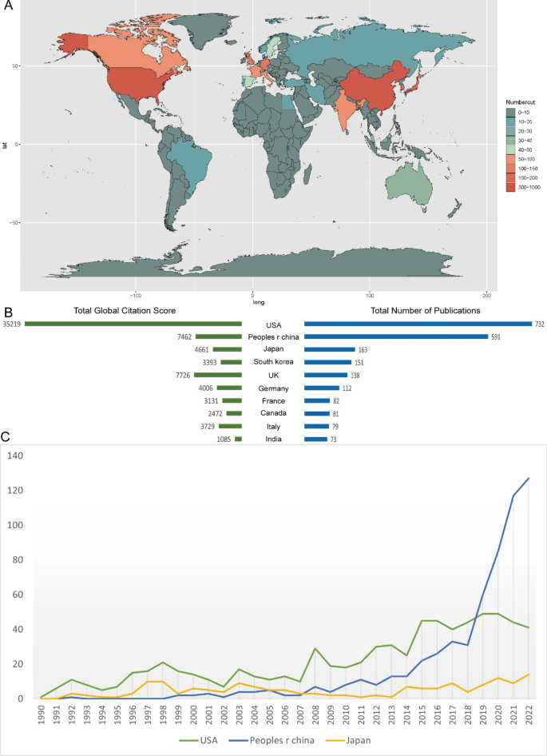Click the Japan legend entry in line chart

point(347,740)
